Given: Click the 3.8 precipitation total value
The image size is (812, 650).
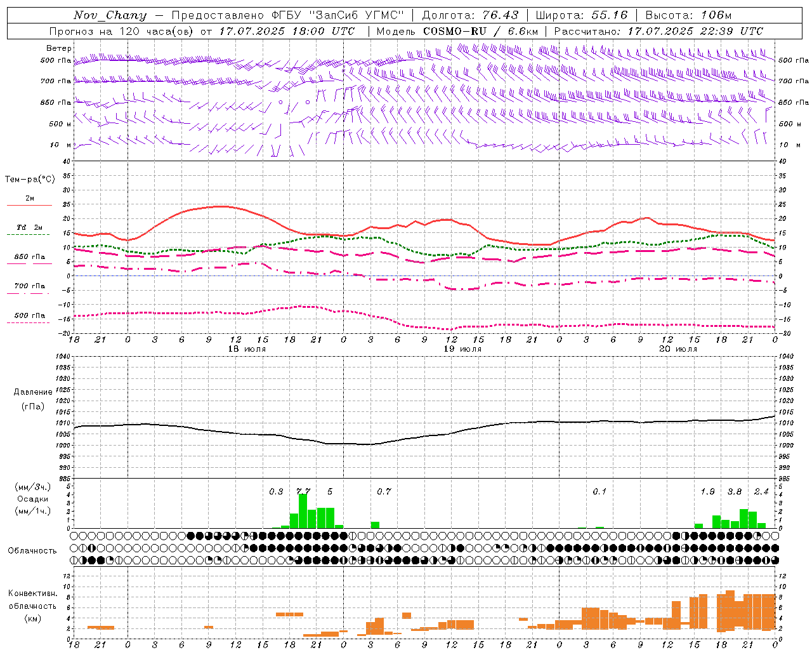Looking at the screenshot, I should (735, 492).
